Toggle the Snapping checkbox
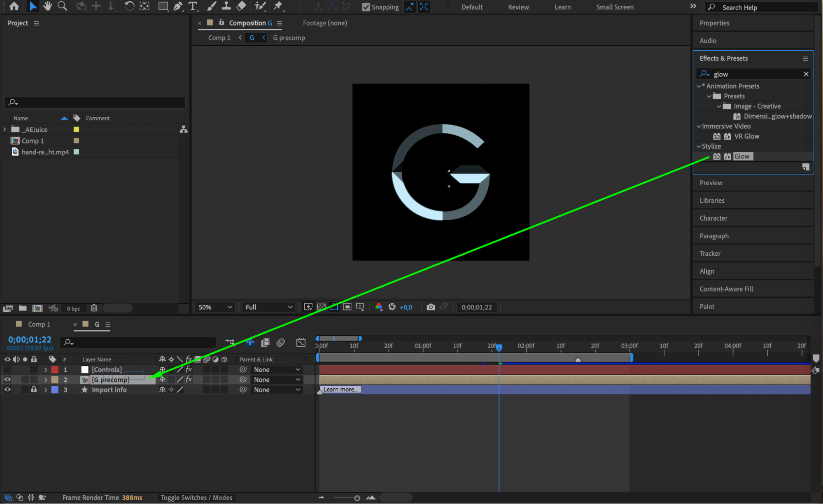The width and height of the screenshot is (823, 504). pos(366,7)
